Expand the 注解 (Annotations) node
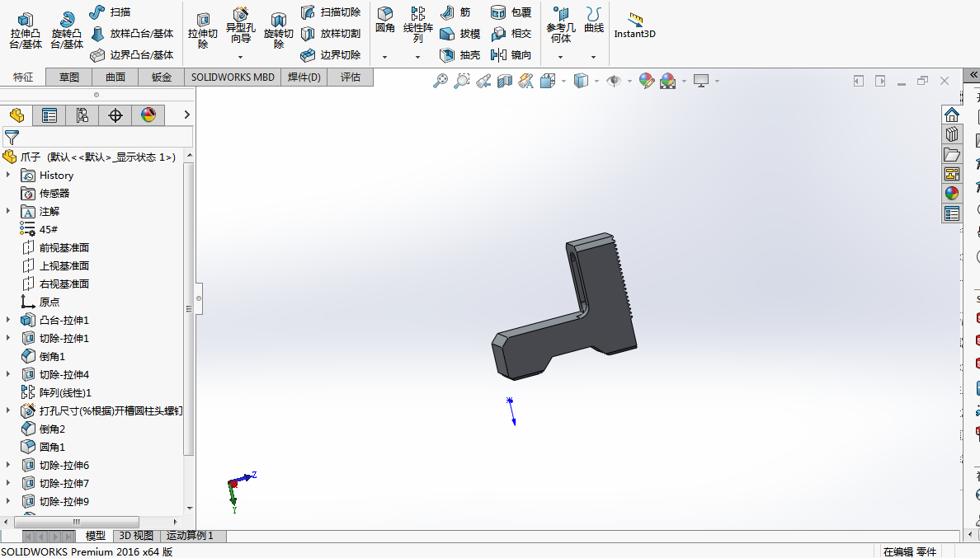The image size is (980, 558). (8, 211)
